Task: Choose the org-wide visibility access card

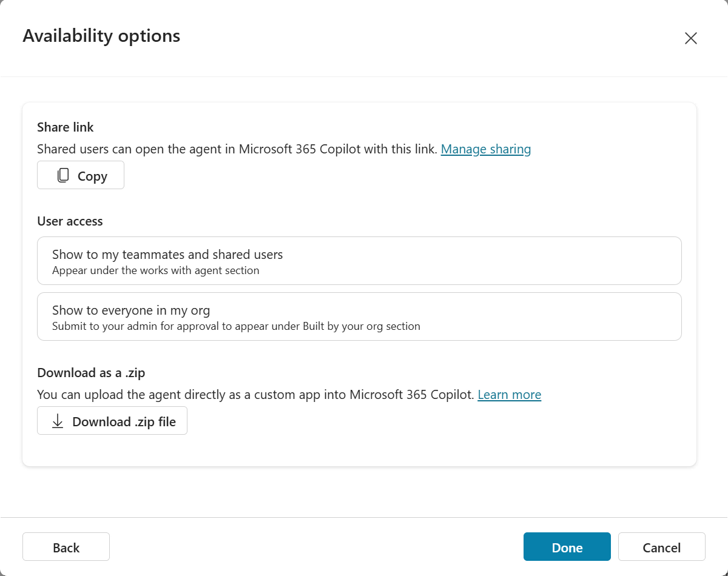Action: tap(359, 316)
